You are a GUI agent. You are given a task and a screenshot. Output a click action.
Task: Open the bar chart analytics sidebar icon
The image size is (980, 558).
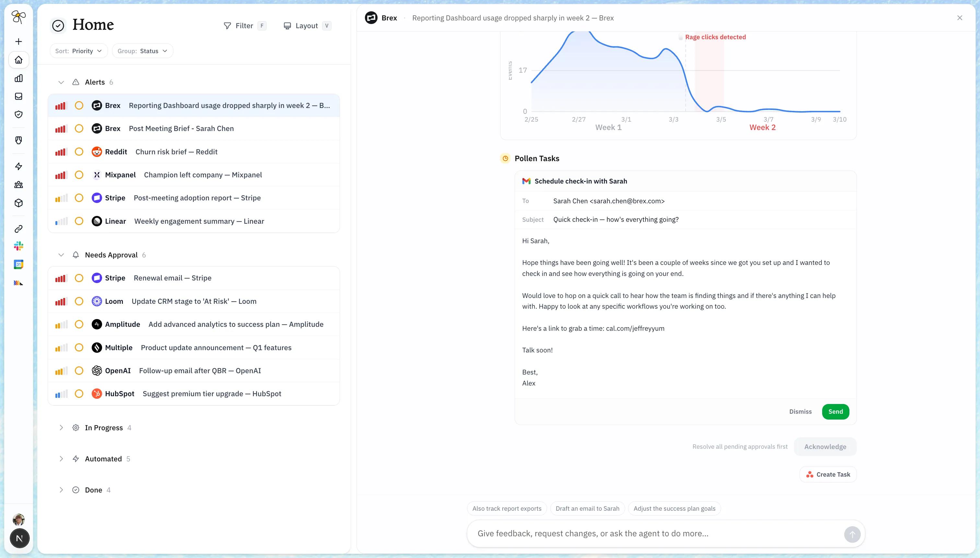[18, 78]
